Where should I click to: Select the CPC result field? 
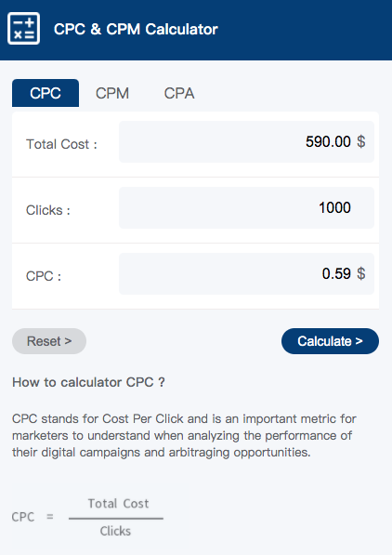246,273
